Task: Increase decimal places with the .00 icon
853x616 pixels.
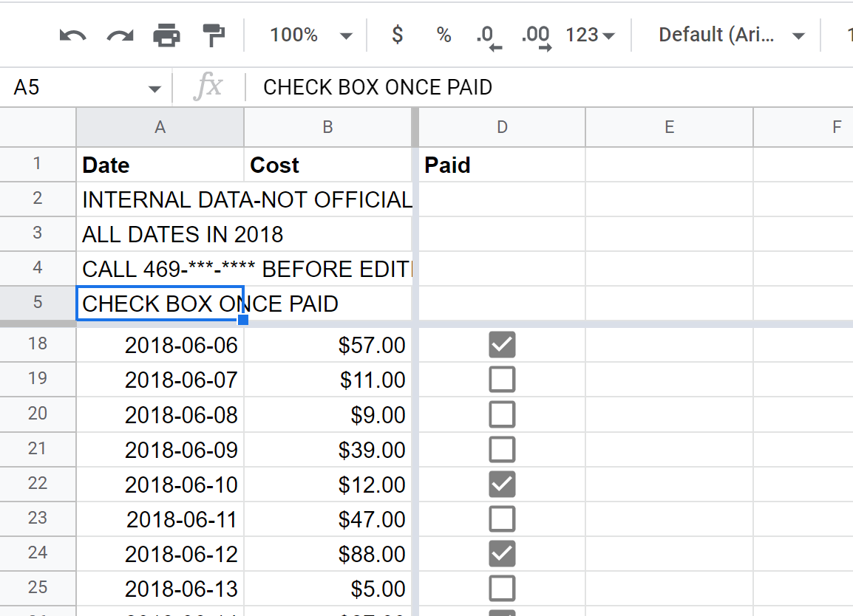Action: click(x=535, y=34)
